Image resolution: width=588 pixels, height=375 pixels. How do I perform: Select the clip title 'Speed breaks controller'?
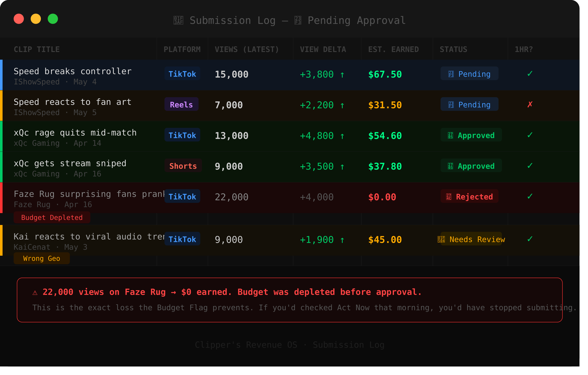[x=73, y=71]
